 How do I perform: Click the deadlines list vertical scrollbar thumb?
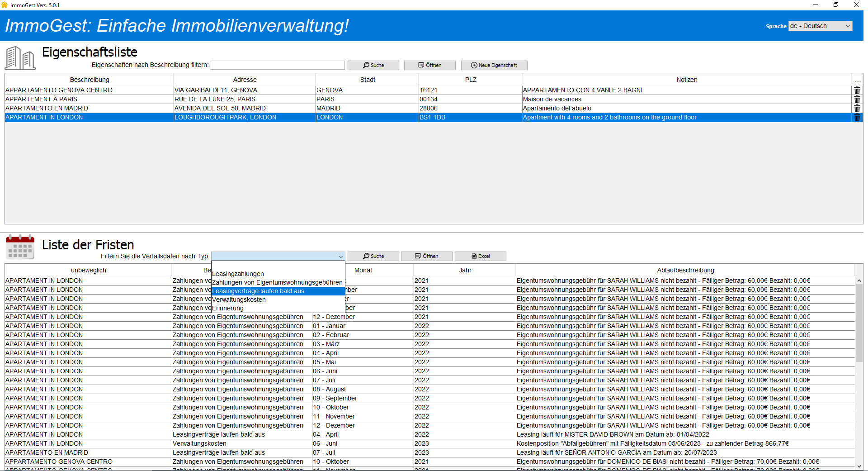pos(859,324)
